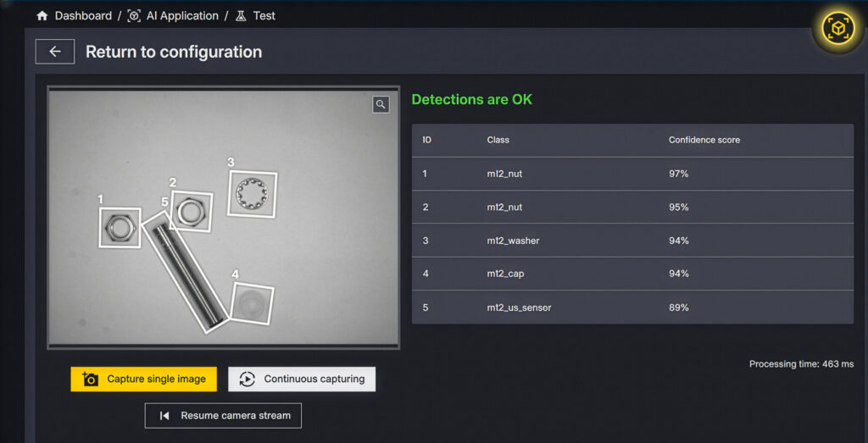Click the Continuous capturing play icon
This screenshot has height=443, width=868.
pos(247,379)
